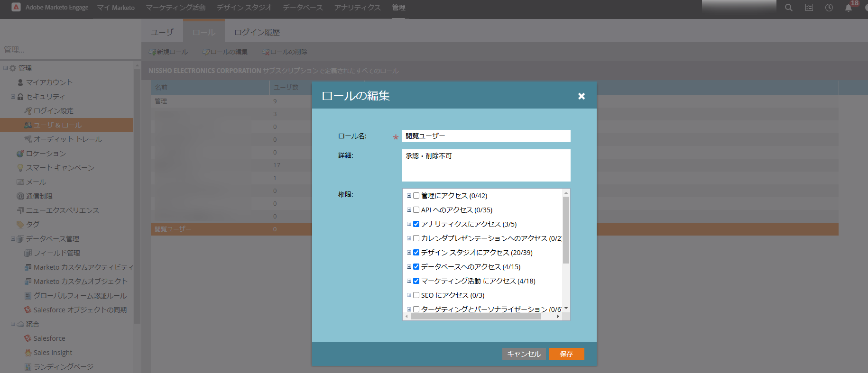This screenshot has height=373, width=868.
Task: Click the Adobe logo icon
Action: coord(16,7)
